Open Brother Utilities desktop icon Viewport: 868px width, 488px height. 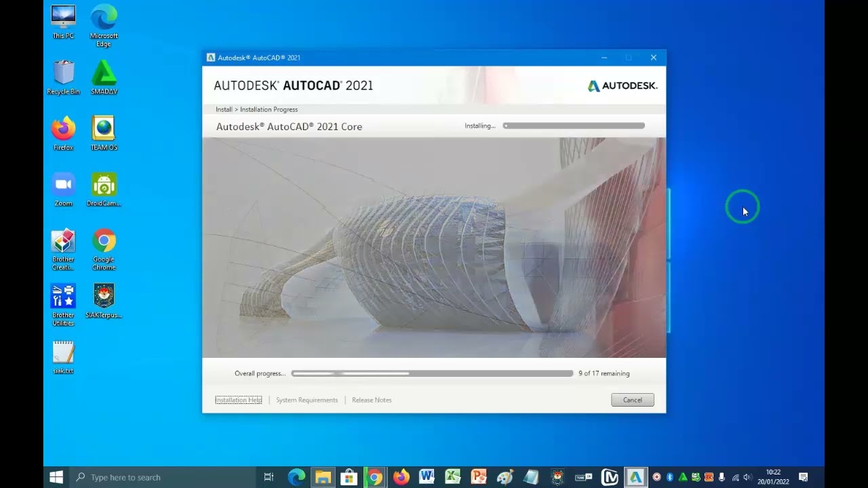pos(63,305)
